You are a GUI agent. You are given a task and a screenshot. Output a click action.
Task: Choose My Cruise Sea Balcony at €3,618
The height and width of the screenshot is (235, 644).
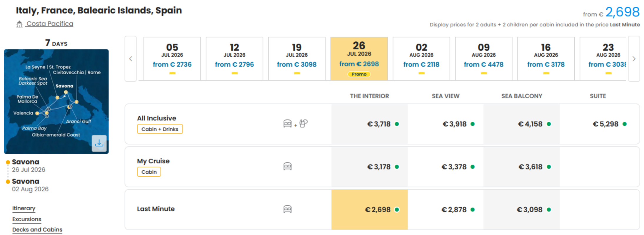point(522,167)
